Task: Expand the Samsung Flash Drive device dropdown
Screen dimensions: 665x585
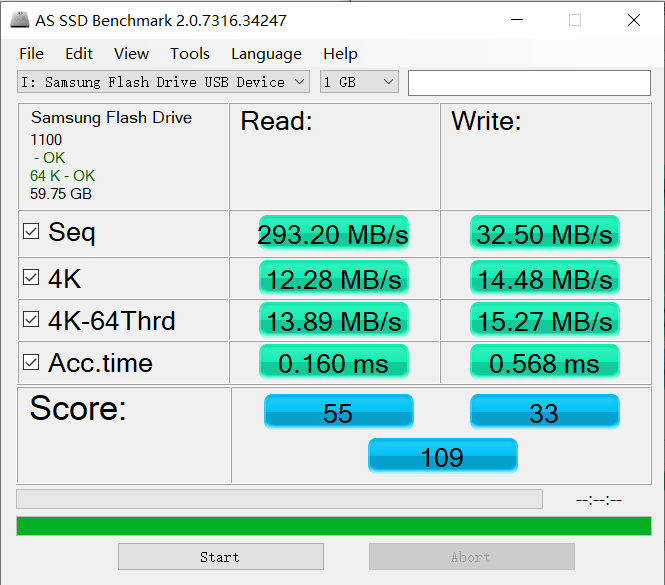Action: (x=163, y=81)
